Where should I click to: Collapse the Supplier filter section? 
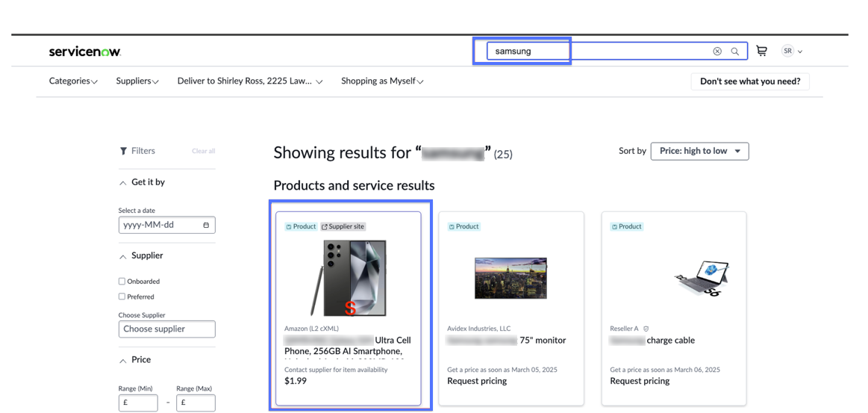tap(123, 256)
